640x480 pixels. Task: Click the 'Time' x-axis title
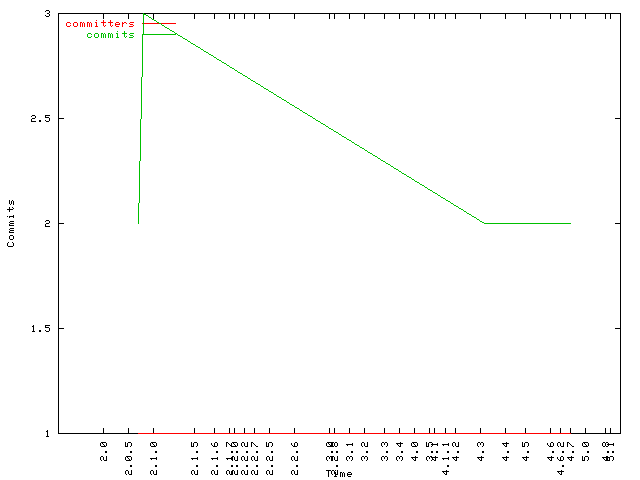[x=338, y=473]
